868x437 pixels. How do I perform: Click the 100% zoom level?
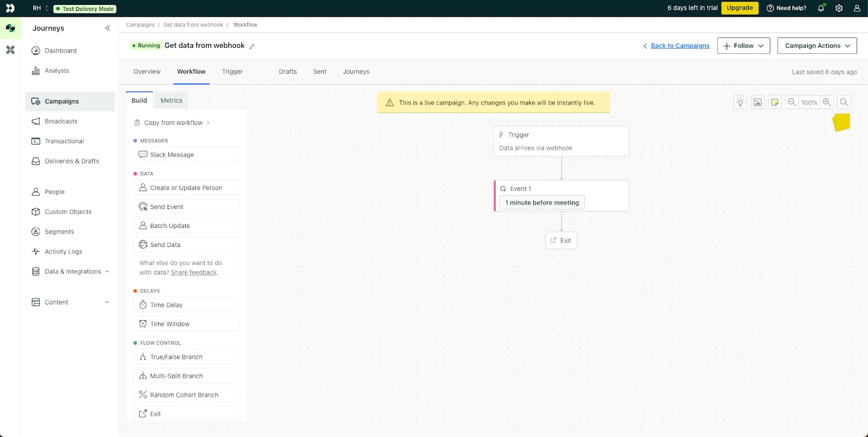click(x=809, y=103)
